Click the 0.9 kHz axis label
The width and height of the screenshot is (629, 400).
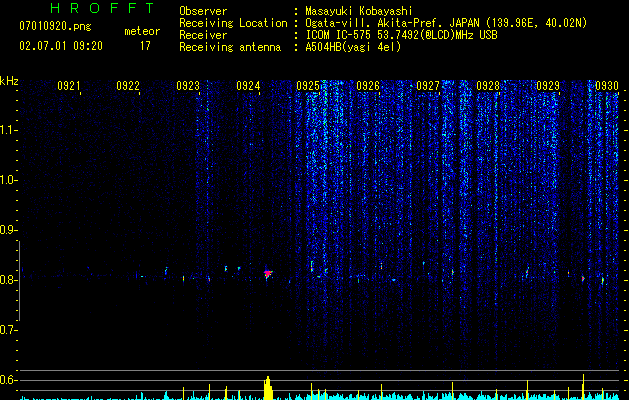coord(9,230)
